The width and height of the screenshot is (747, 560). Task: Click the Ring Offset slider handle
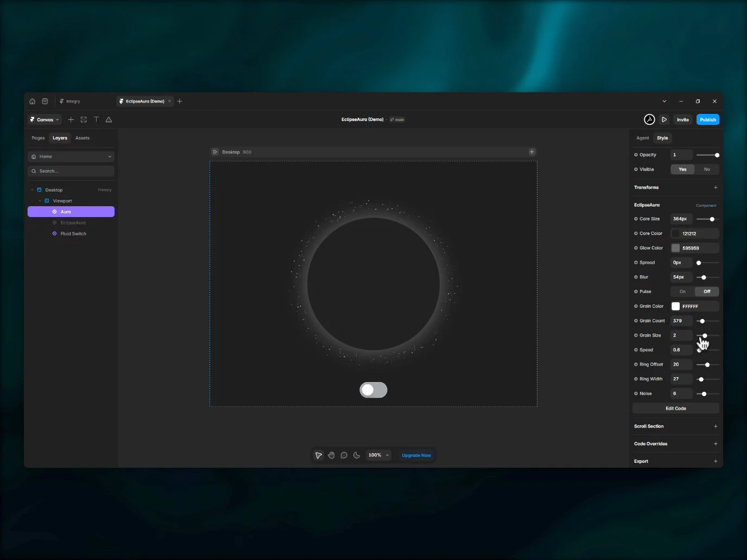707,365
